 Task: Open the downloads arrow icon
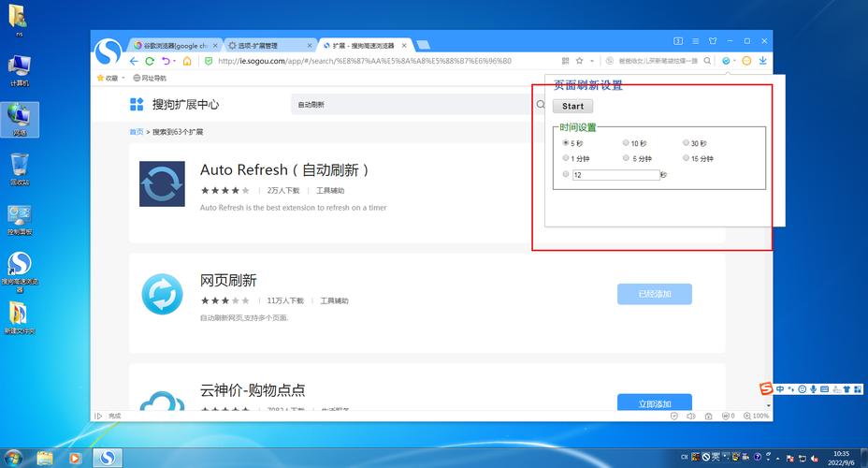[x=763, y=61]
